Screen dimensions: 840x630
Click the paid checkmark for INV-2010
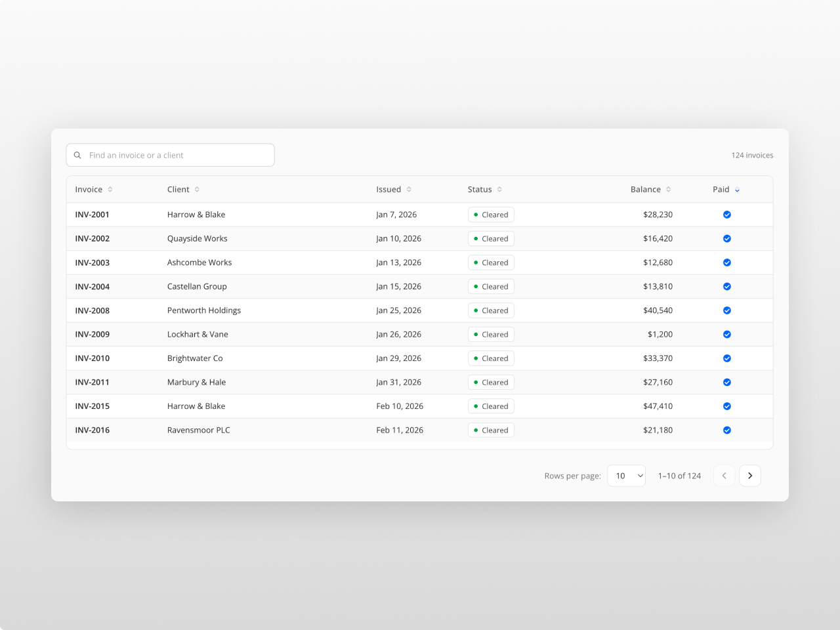pos(727,358)
